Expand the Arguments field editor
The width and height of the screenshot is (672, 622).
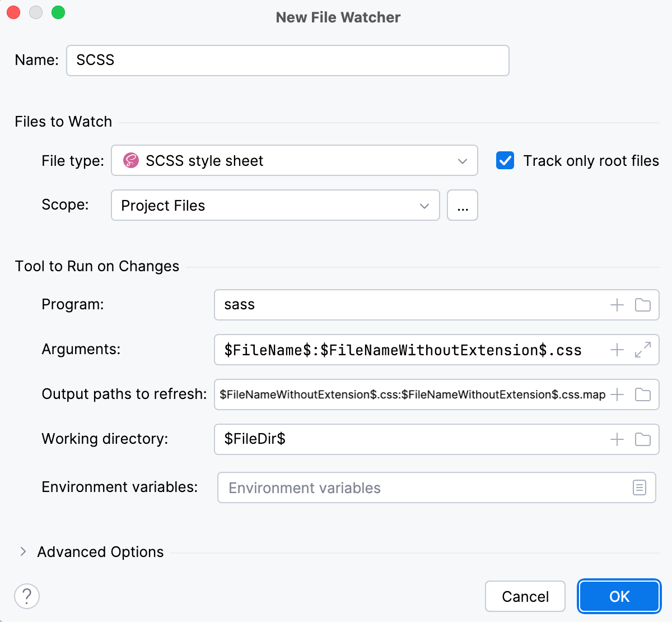[x=642, y=350]
